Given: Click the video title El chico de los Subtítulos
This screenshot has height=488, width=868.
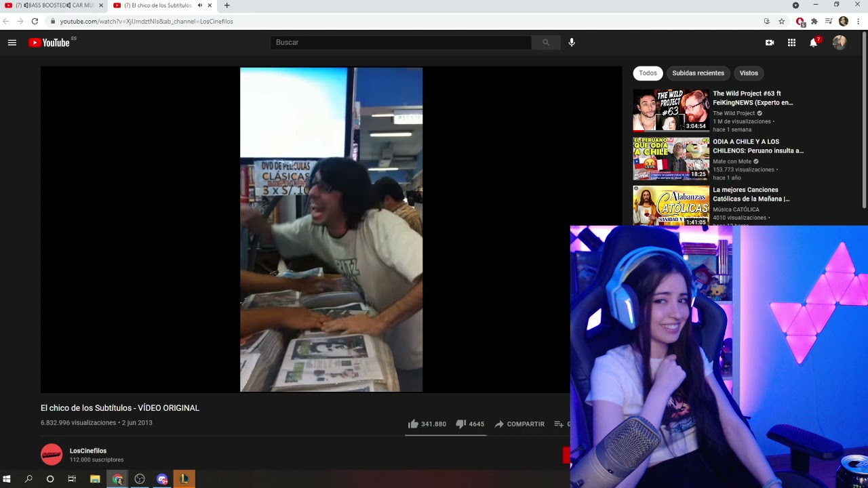Looking at the screenshot, I should click(120, 408).
